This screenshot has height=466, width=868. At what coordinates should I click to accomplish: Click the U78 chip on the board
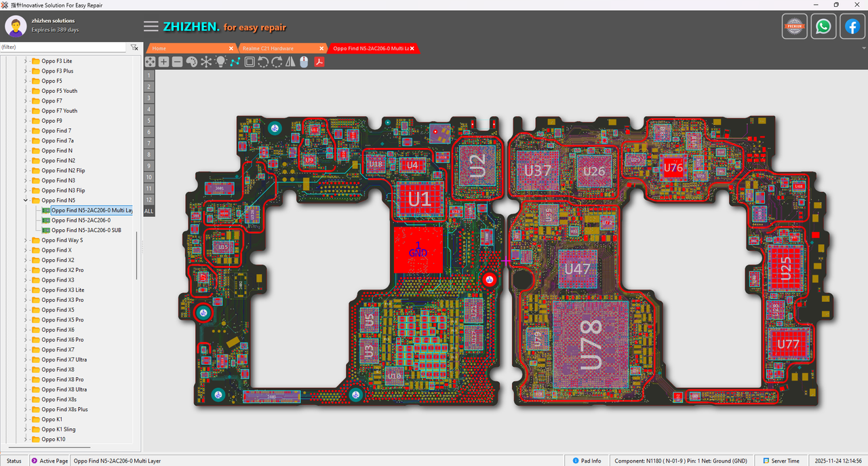click(591, 345)
